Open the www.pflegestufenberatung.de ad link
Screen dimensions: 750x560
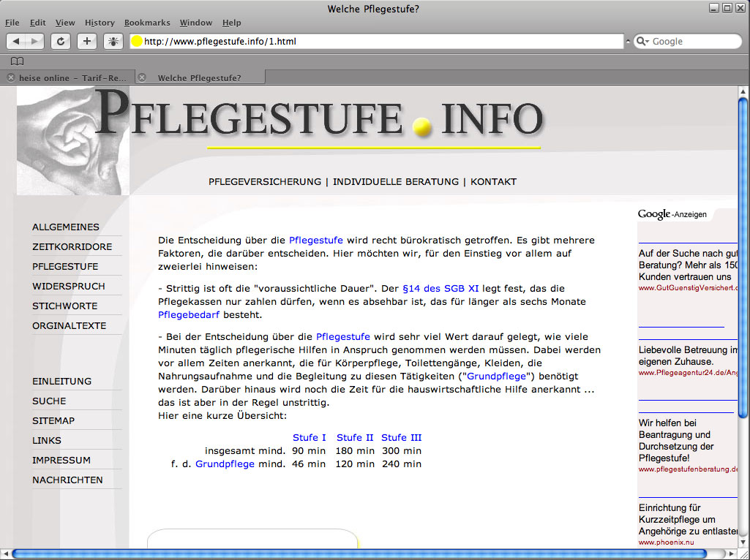(688, 469)
